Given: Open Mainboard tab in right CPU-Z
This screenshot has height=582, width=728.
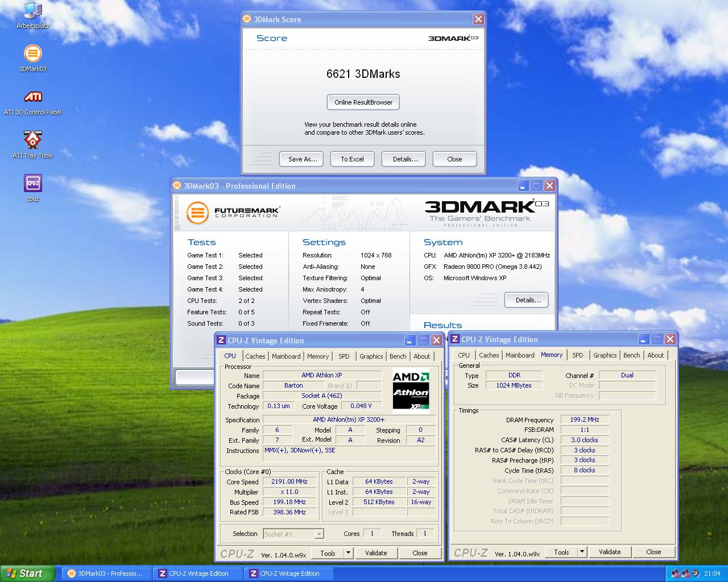Looking at the screenshot, I should [x=520, y=355].
